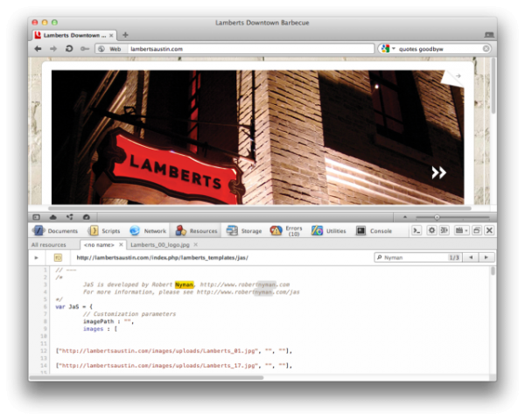
Task: Open the Utilities panel
Action: point(328,231)
